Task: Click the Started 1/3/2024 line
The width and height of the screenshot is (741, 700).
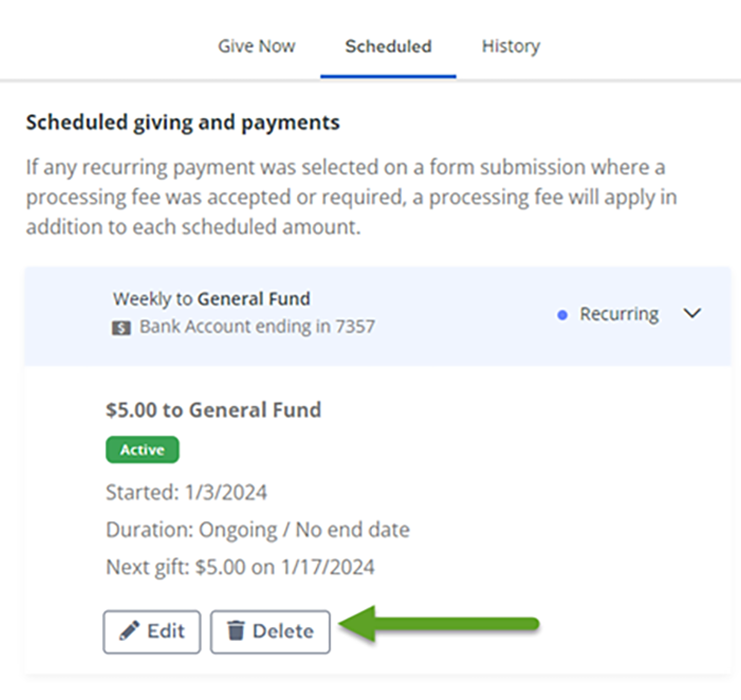Action: [x=187, y=493]
